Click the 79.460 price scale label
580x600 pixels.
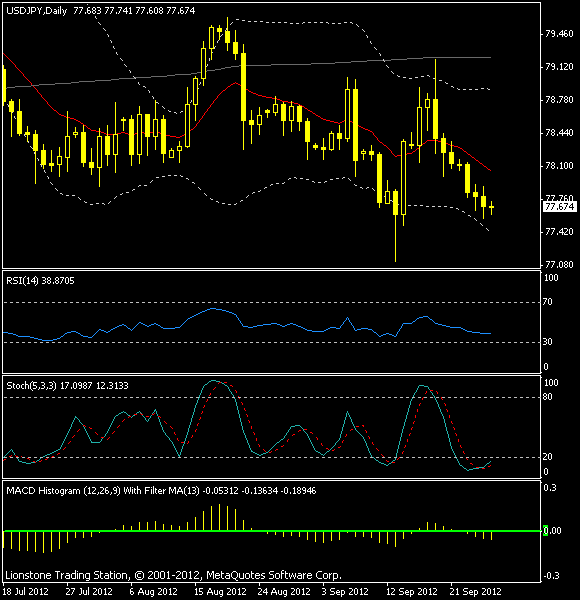point(559,34)
